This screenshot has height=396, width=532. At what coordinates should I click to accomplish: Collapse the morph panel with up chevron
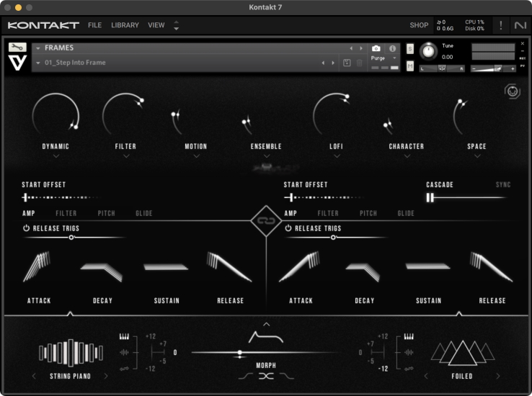pos(266,325)
